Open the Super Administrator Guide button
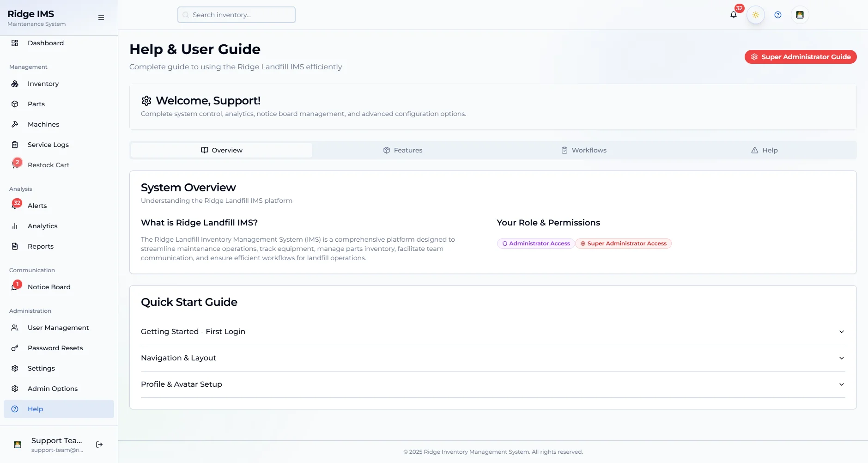The height and width of the screenshot is (463, 868). [x=801, y=57]
